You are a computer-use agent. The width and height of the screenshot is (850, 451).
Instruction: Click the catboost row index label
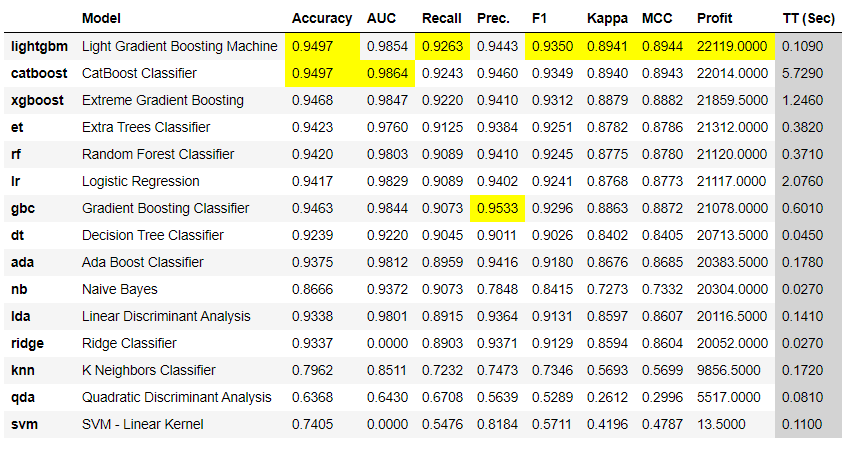39,73
